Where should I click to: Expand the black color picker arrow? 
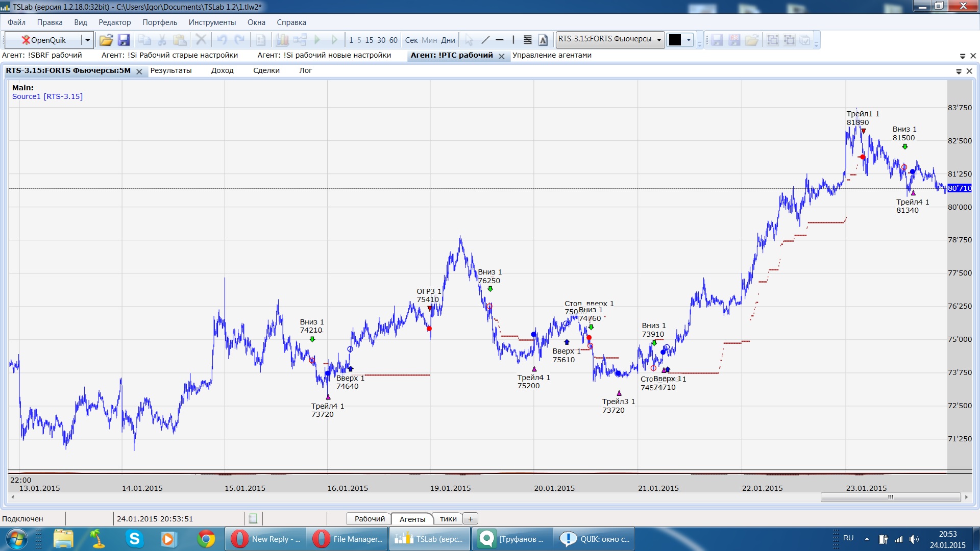tap(689, 40)
